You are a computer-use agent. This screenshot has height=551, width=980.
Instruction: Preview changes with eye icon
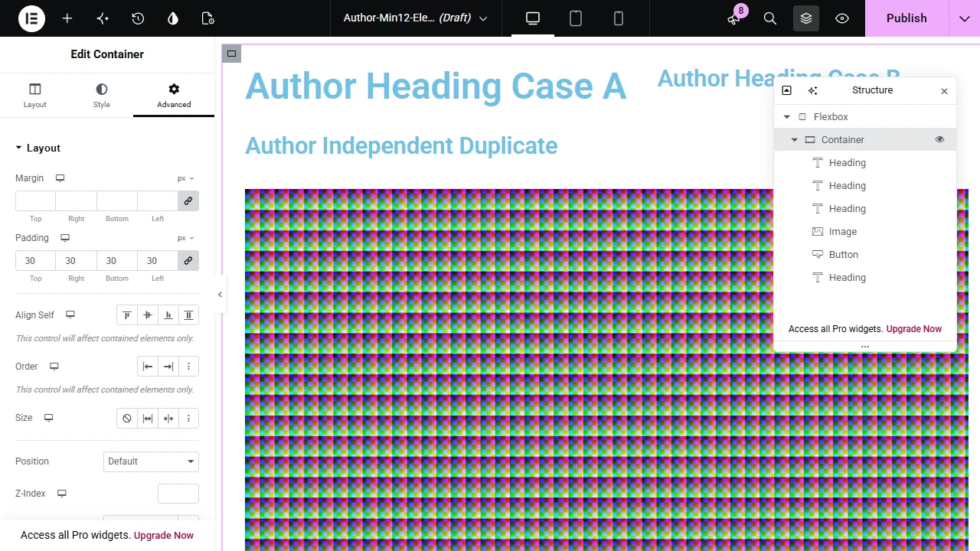click(x=842, y=18)
